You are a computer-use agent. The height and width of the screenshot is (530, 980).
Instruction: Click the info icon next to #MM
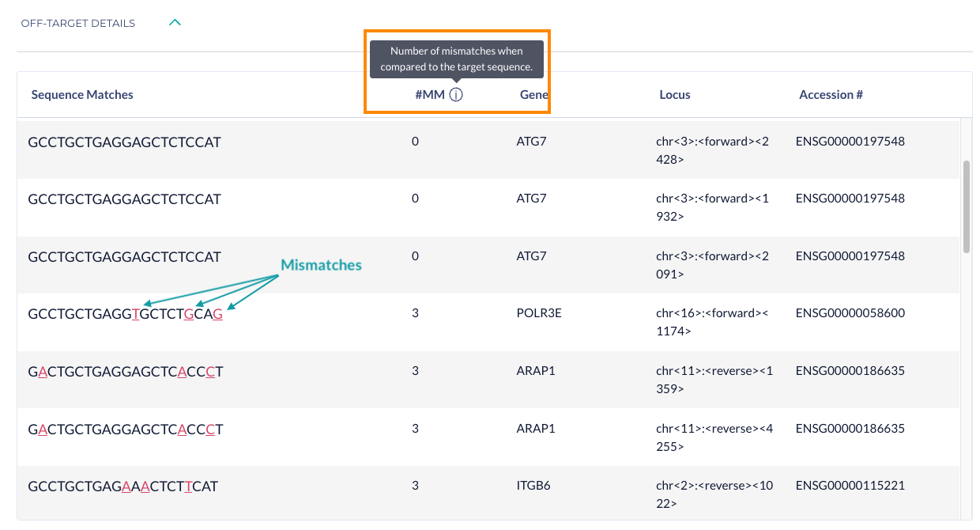[x=456, y=95]
